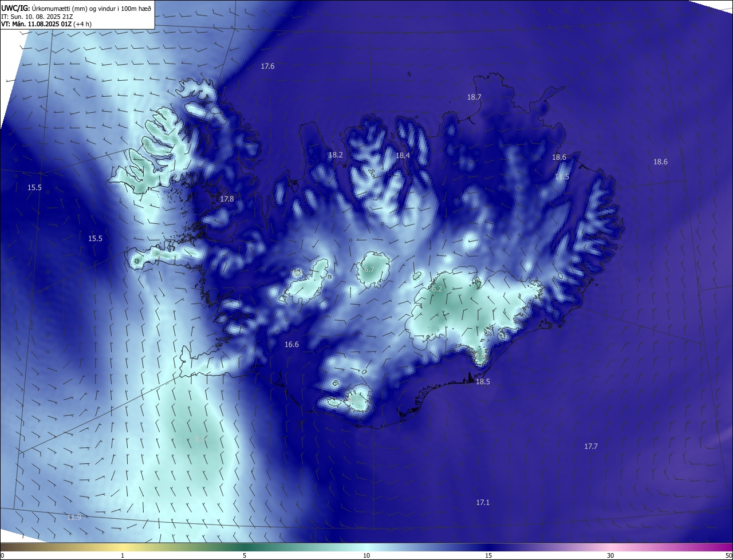Click the 11.5 value on the map
Screen dimensions: 733x560
[x=562, y=177]
